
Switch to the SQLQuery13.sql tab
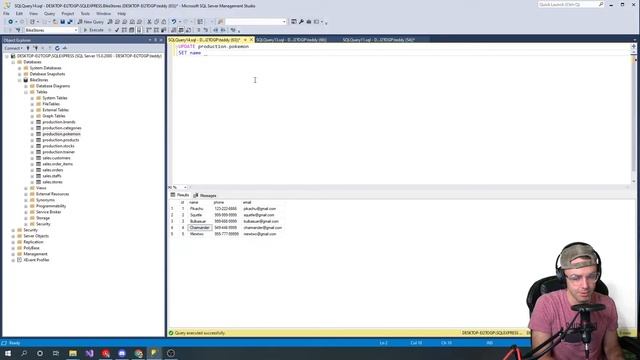tap(291, 40)
